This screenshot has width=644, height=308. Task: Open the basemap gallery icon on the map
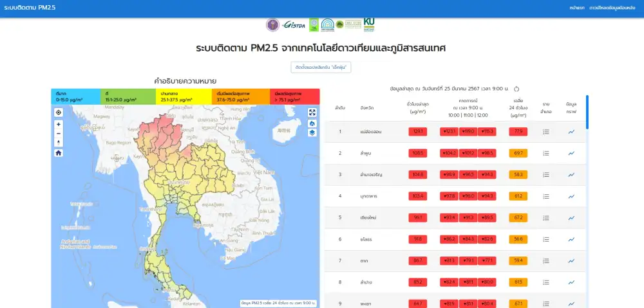(x=312, y=123)
